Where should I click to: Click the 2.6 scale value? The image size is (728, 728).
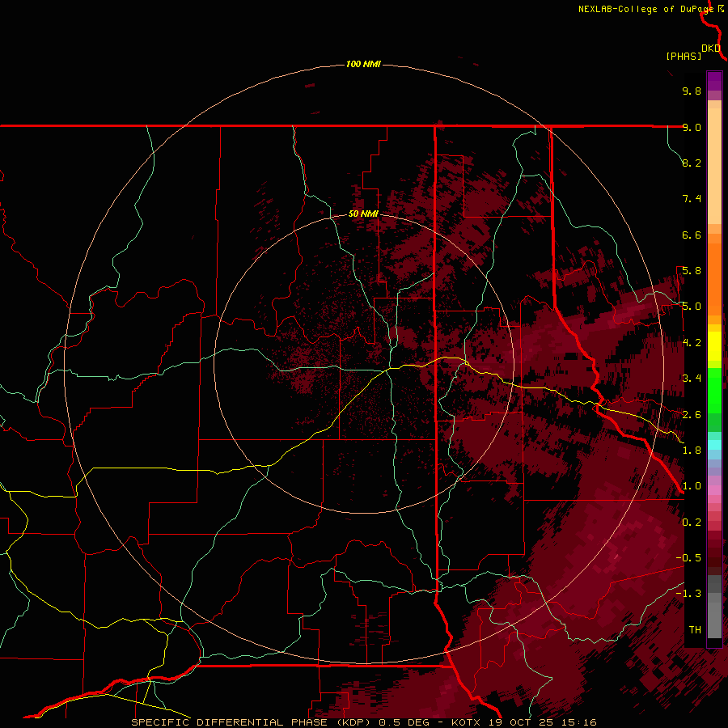(692, 415)
